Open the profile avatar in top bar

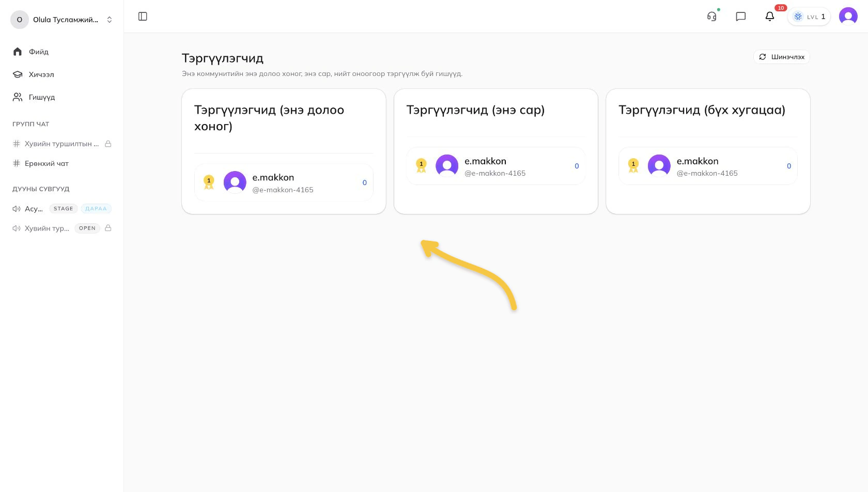(x=848, y=17)
